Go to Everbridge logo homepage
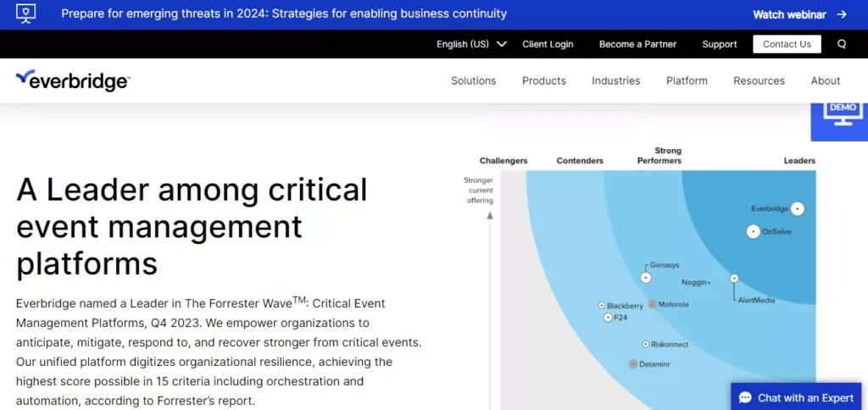This screenshot has width=868, height=410. point(73,80)
